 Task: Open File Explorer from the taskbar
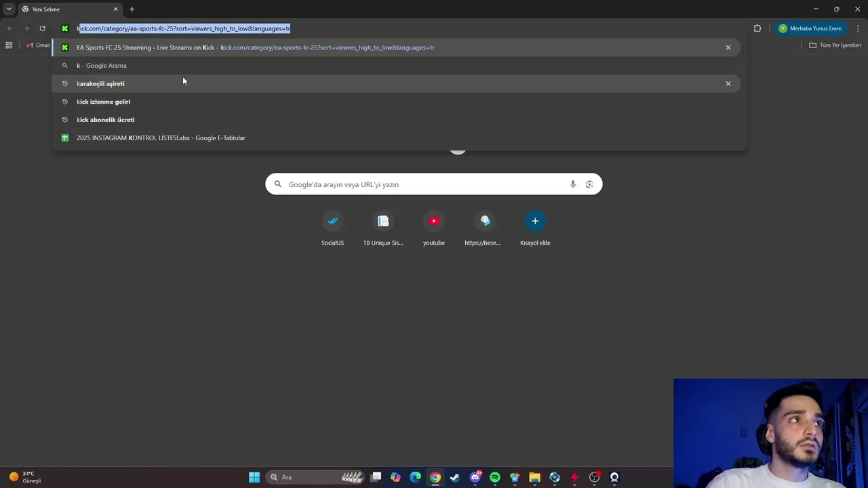534,477
